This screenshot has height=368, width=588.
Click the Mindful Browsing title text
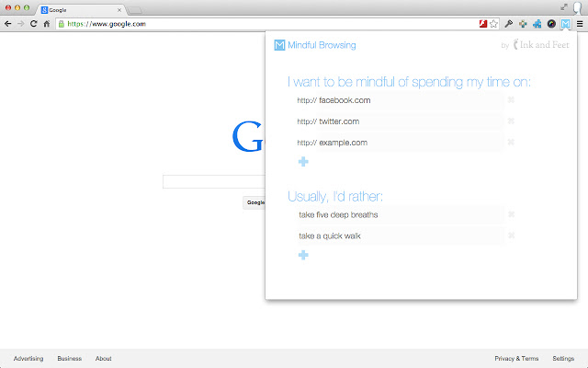pos(322,45)
